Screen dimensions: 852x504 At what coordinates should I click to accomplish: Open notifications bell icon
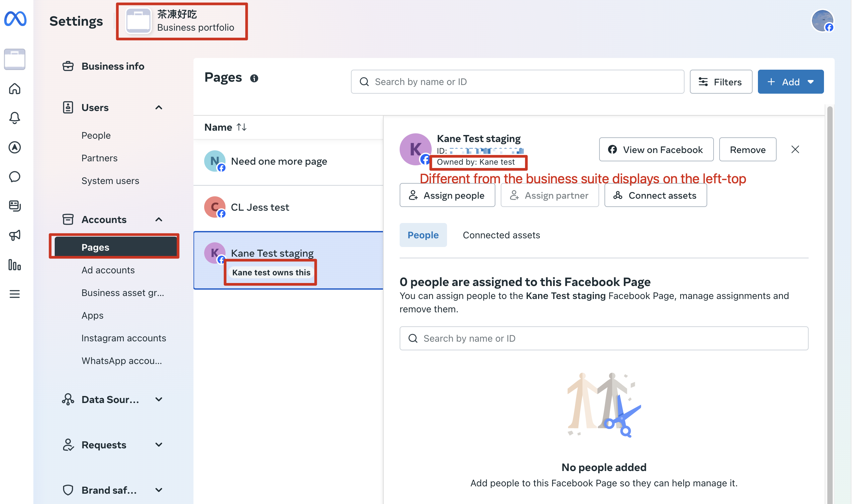(x=15, y=118)
